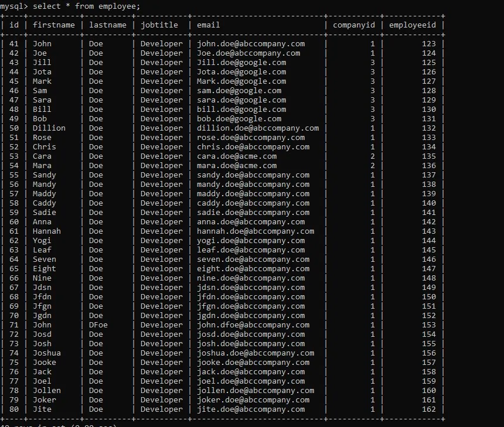This screenshot has width=504, height=427.
Task: Click the employeeid column header
Action: click(x=413, y=25)
